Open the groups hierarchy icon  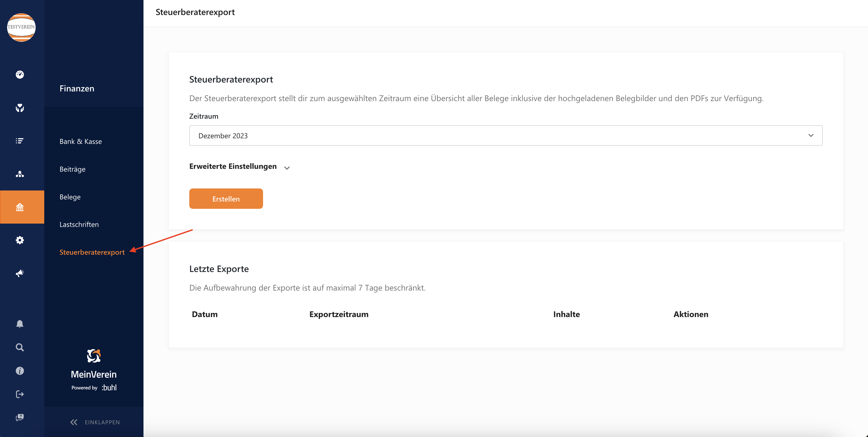click(20, 174)
